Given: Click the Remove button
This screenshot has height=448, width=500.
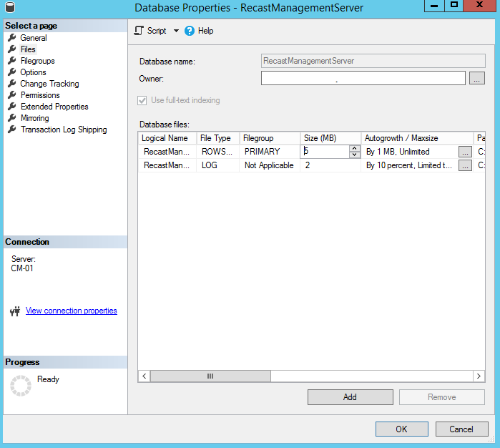Looking at the screenshot, I should (x=442, y=397).
